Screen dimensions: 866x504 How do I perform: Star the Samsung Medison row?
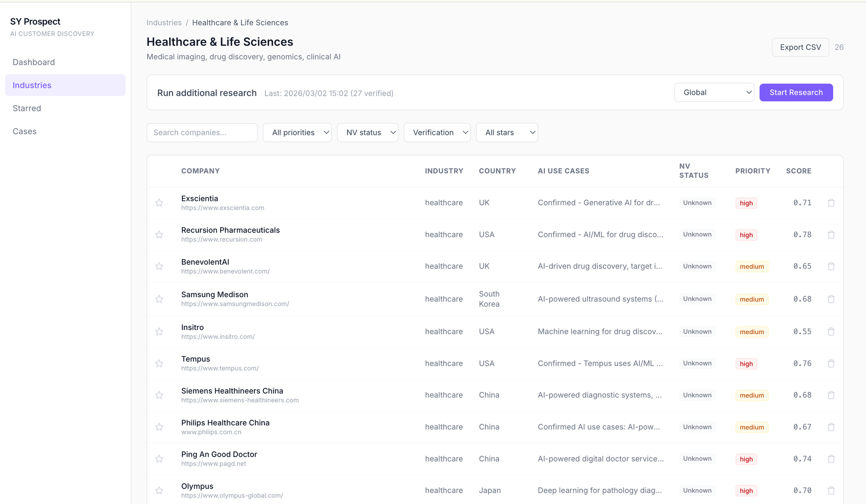159,299
